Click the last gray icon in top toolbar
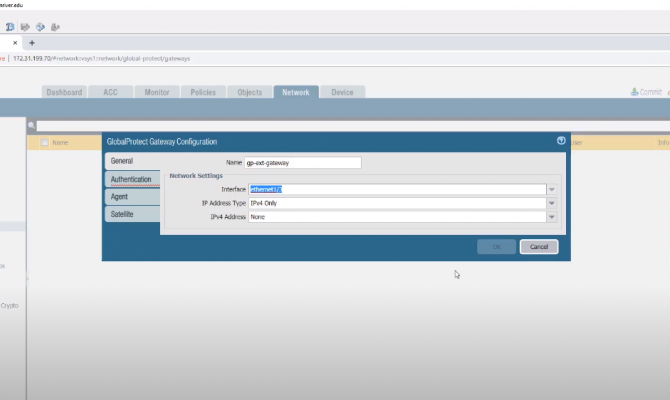 click(55, 27)
